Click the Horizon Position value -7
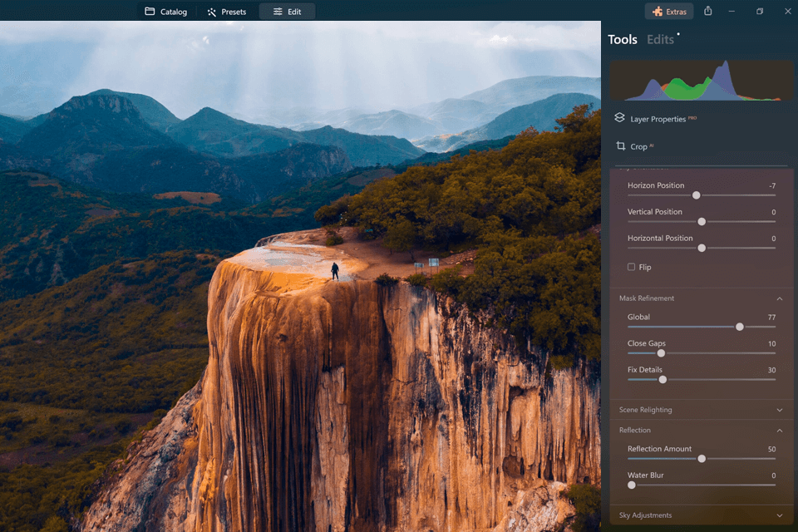Screen dimensions: 798x532 [772, 186]
